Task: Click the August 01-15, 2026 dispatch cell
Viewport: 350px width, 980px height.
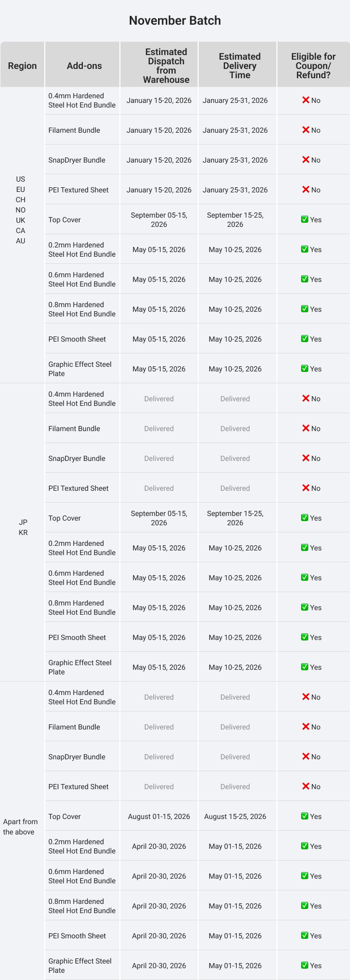Action: pyautogui.click(x=159, y=816)
